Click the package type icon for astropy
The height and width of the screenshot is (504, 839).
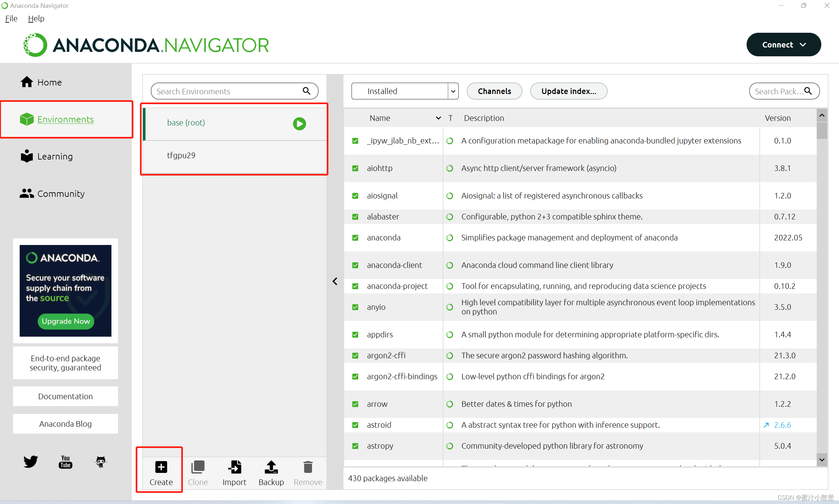pos(450,446)
